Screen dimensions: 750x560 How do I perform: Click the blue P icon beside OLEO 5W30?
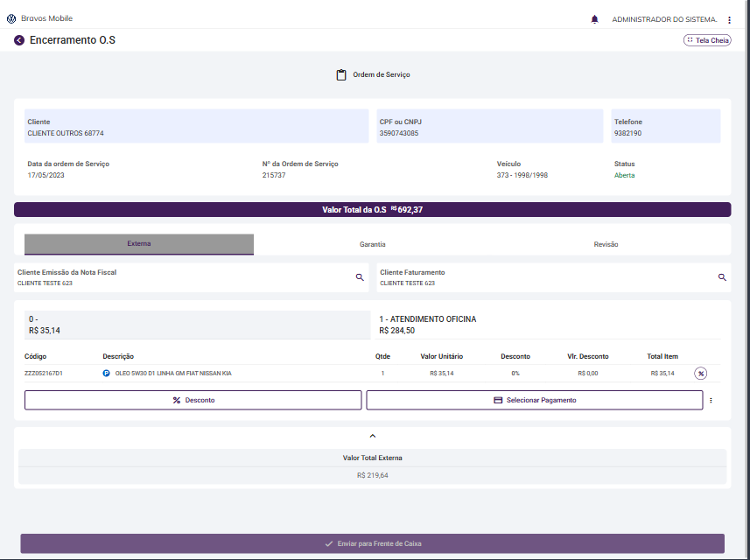[106, 374]
